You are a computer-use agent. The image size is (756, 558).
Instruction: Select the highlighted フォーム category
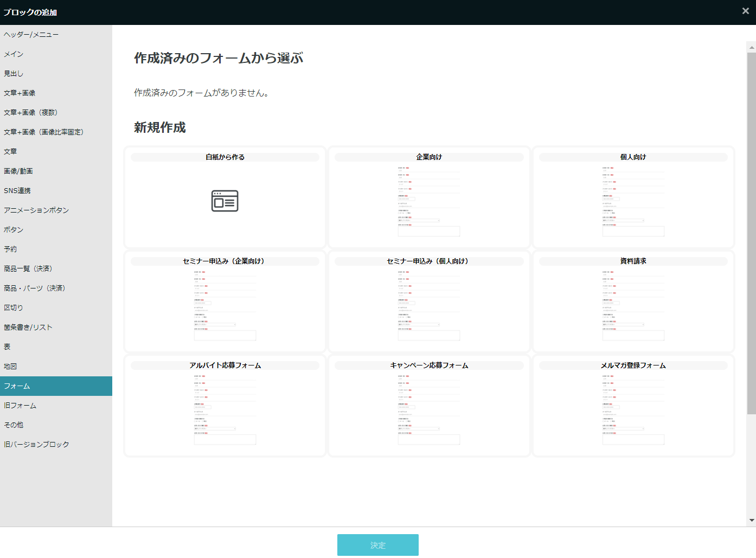tap(56, 386)
